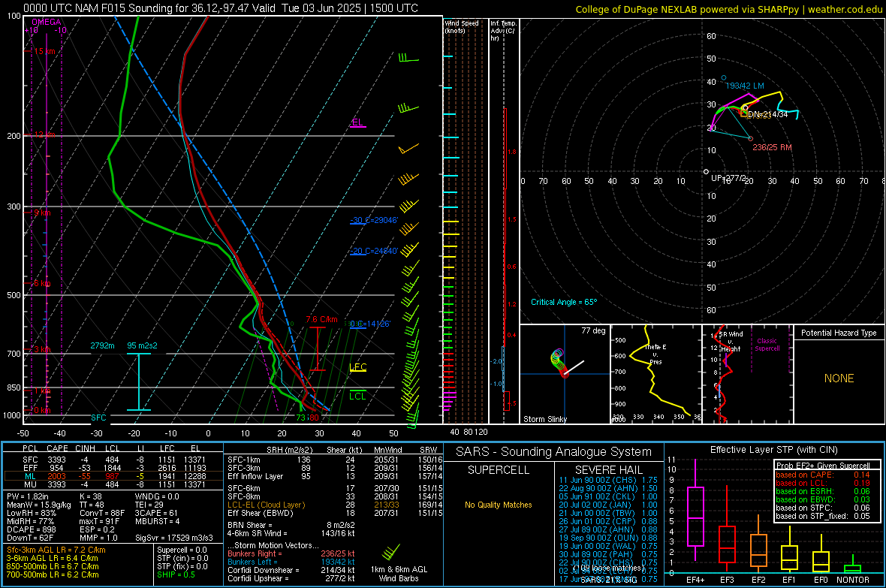Click the Eff Inflow Layer row
The height and width of the screenshot is (588, 886).
tap(335, 476)
